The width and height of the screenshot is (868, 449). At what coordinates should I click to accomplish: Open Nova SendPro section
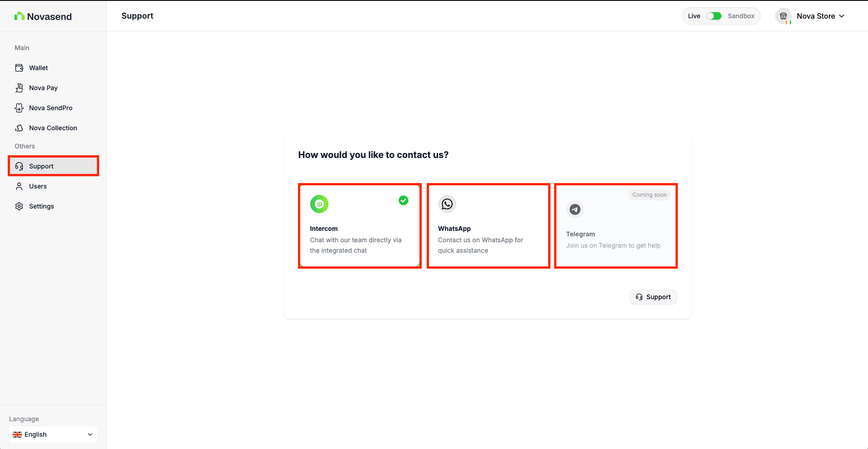click(x=53, y=108)
